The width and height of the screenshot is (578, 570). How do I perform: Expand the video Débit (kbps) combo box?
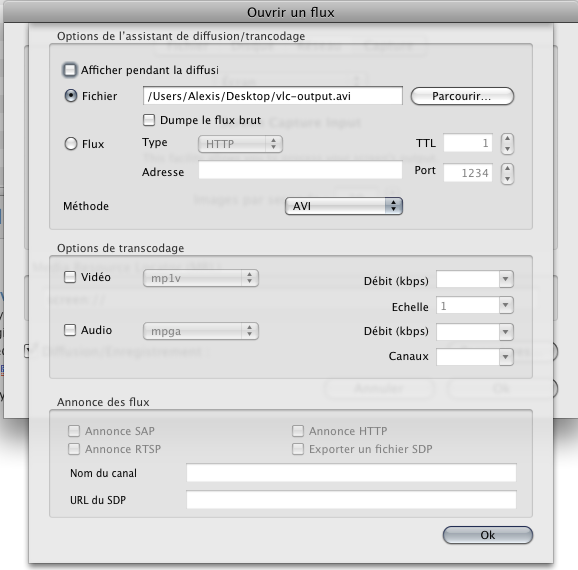506,279
